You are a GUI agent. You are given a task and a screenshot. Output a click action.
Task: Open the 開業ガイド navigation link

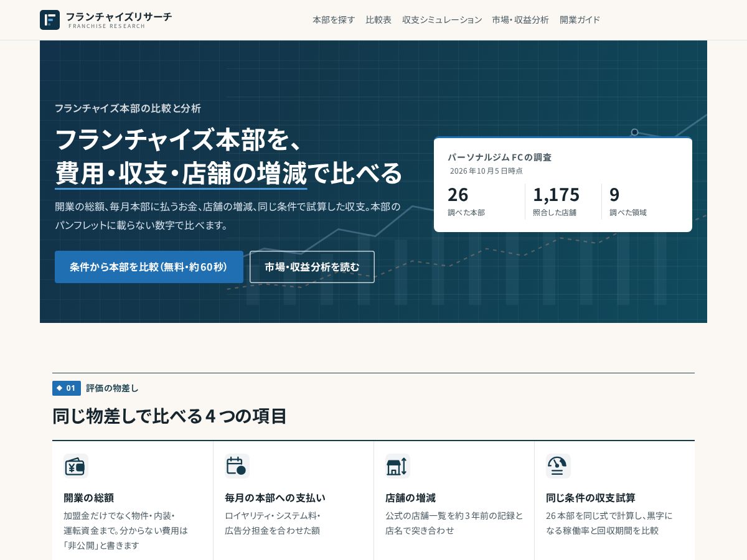pyautogui.click(x=580, y=20)
